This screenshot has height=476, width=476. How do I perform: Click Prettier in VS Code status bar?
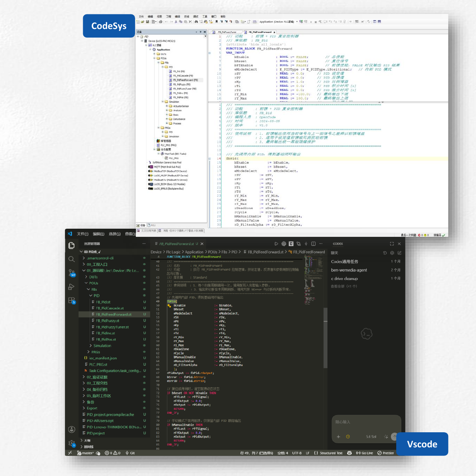point(385,453)
